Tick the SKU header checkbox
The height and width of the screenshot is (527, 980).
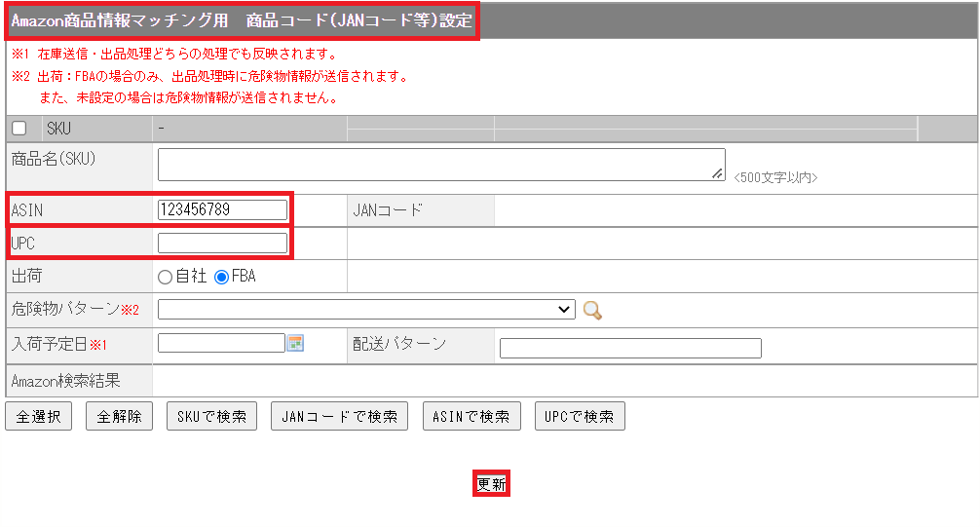pos(19,129)
